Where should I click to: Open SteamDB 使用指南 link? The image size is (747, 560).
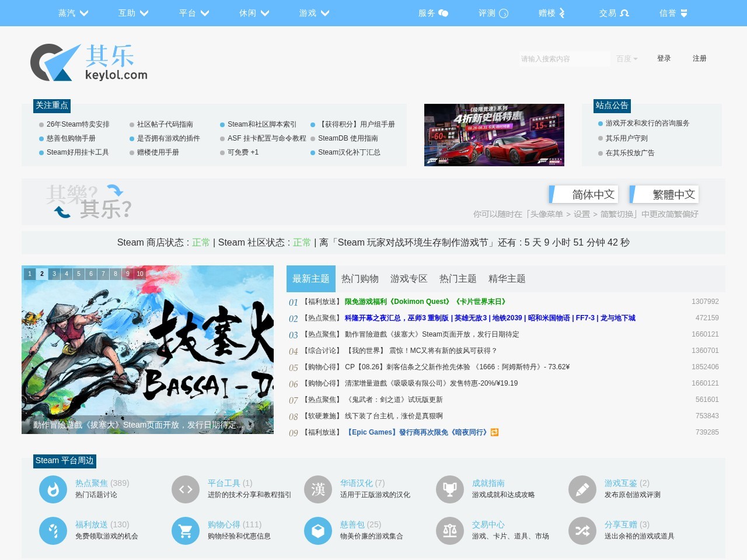348,138
